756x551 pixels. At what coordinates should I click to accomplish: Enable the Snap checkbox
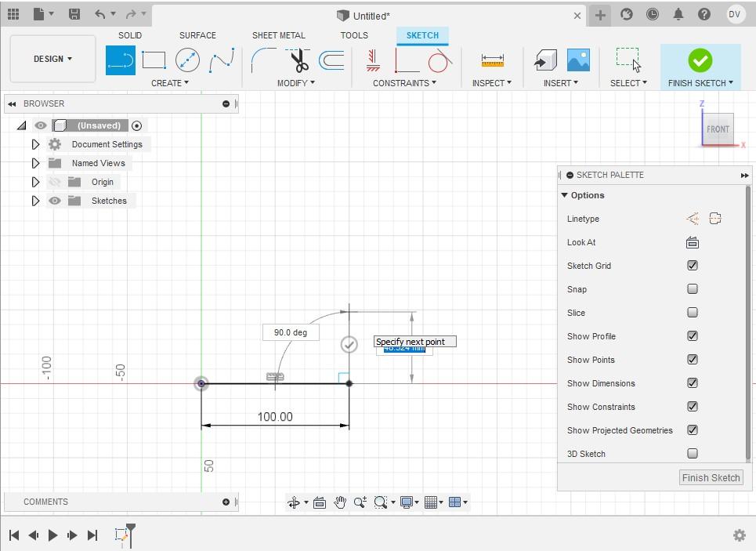[x=693, y=289]
